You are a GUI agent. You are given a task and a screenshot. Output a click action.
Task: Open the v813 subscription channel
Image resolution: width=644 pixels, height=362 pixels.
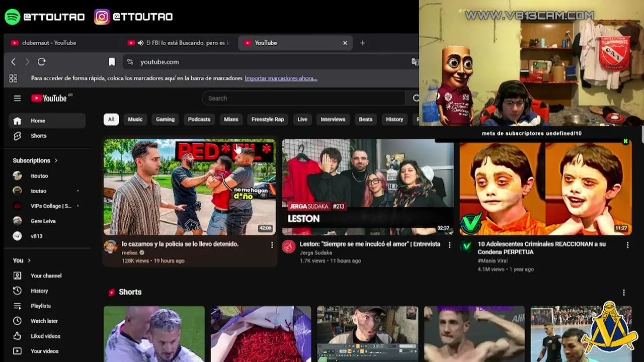point(47,236)
